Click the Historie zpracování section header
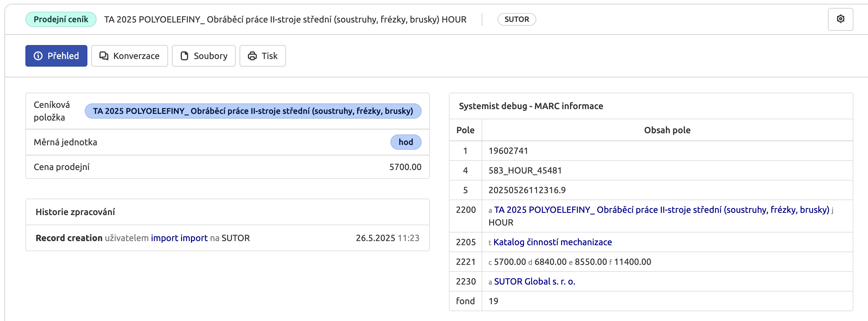This screenshot has height=321, width=868. click(x=75, y=212)
